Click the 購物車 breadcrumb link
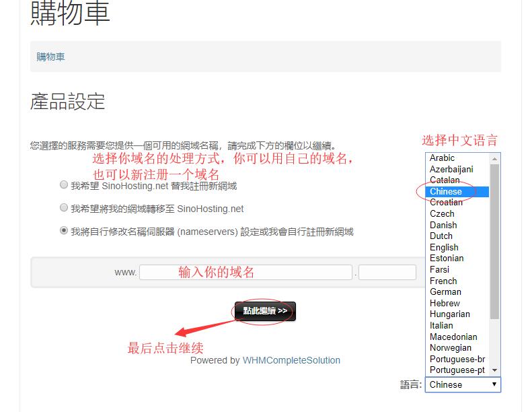532x412 pixels. (x=50, y=57)
